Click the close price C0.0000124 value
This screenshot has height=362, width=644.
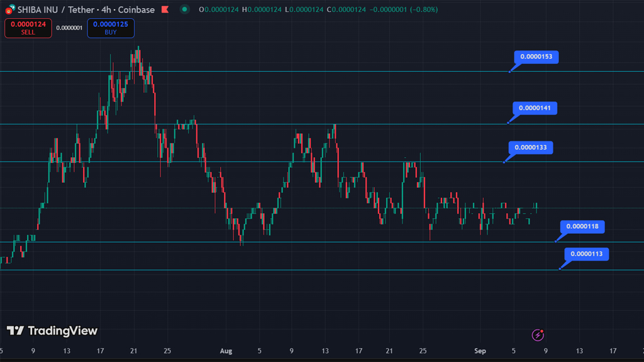347,9
